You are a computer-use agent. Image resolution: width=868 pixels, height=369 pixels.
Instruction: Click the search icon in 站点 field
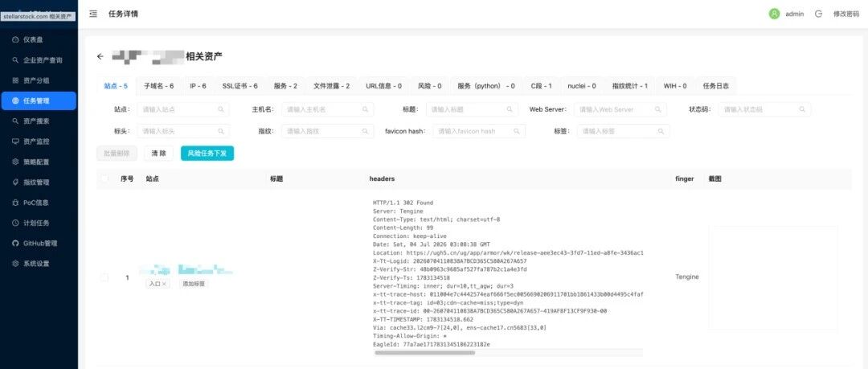pos(221,109)
